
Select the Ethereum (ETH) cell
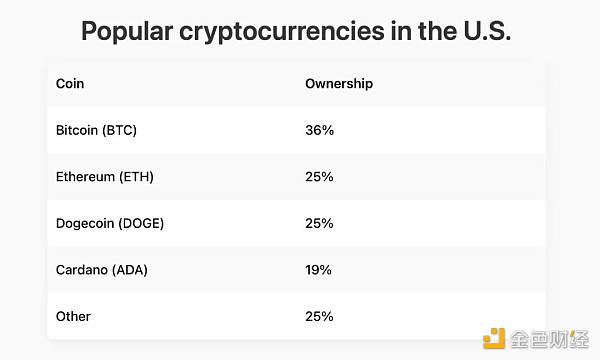click(105, 177)
